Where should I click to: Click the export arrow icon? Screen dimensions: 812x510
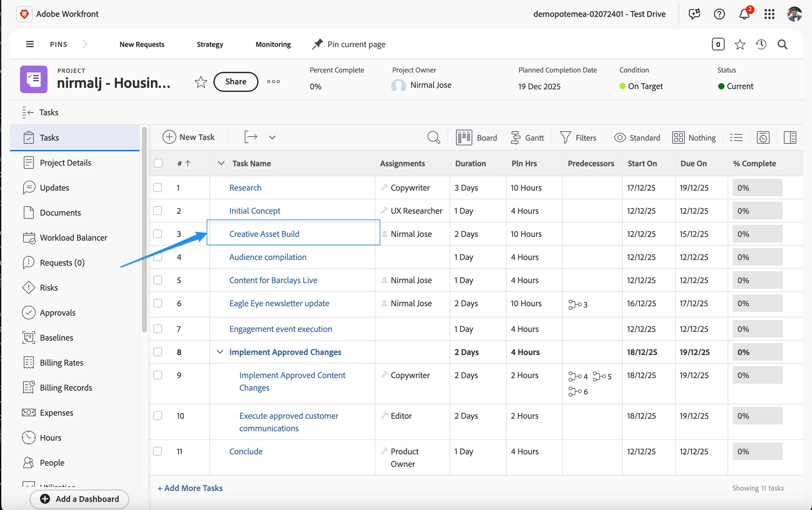click(x=251, y=137)
